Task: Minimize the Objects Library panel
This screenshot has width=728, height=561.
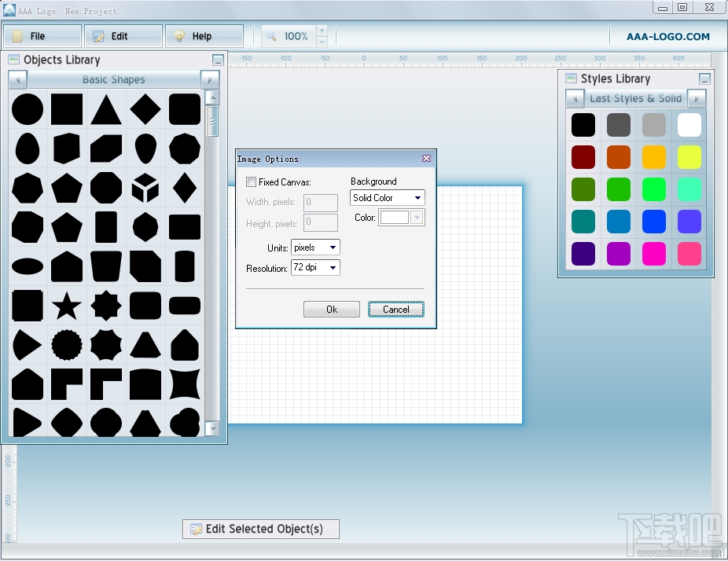Action: (218, 60)
